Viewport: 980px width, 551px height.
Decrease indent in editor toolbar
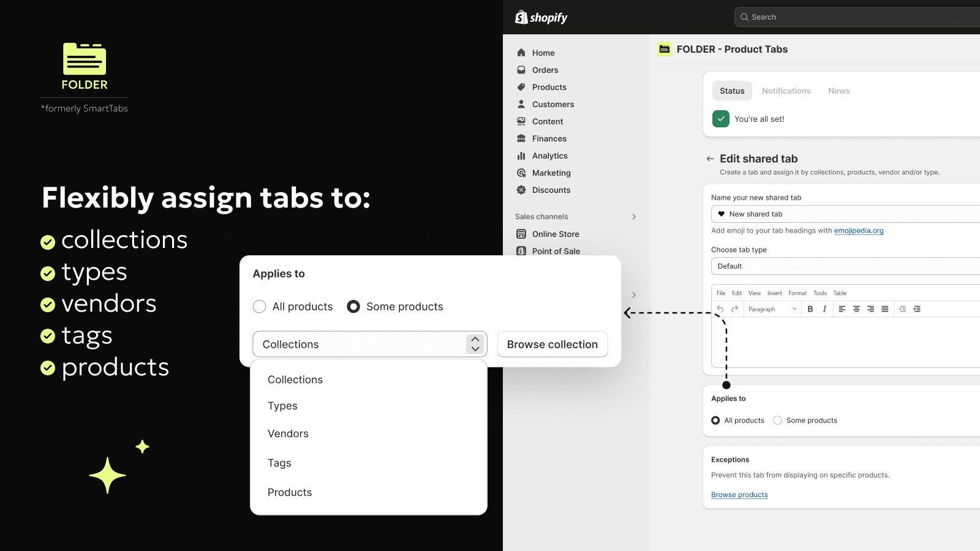902,309
